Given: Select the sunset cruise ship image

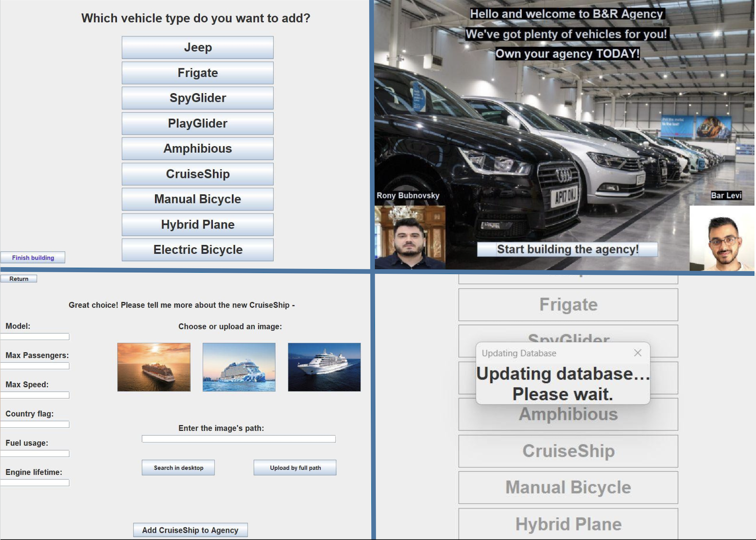Looking at the screenshot, I should pyautogui.click(x=154, y=367).
